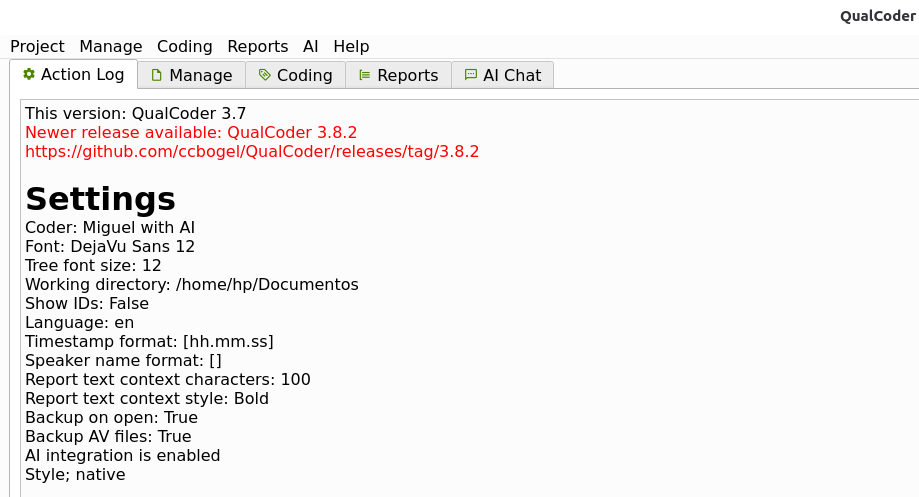This screenshot has width=919, height=497.
Task: Switch to the AI Chat tab label
Action: point(512,76)
